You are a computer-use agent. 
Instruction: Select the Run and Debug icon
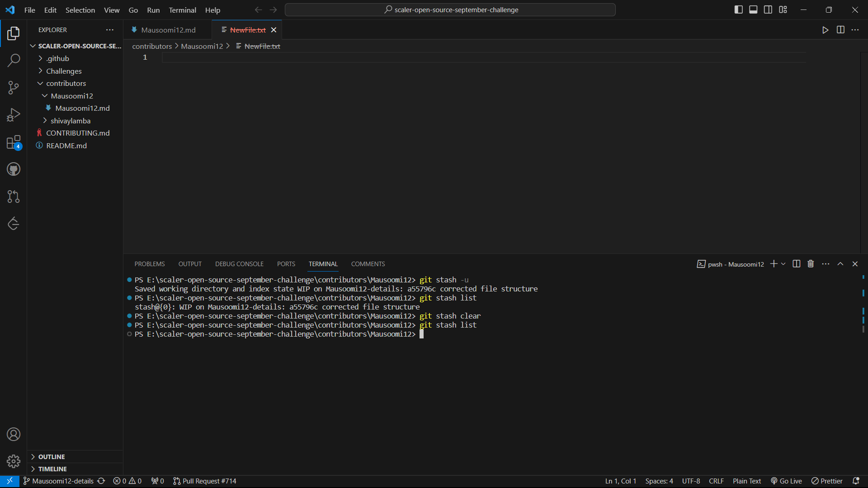[14, 115]
